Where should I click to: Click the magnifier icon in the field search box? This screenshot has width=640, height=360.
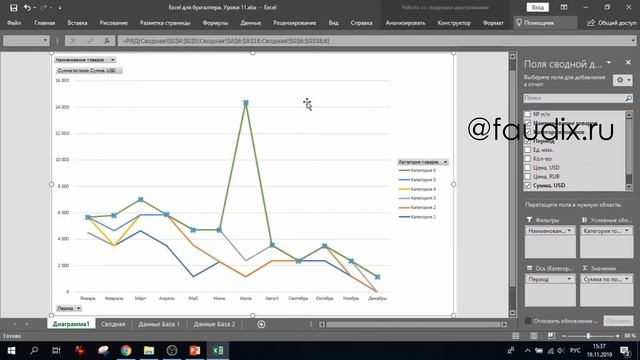[629, 98]
